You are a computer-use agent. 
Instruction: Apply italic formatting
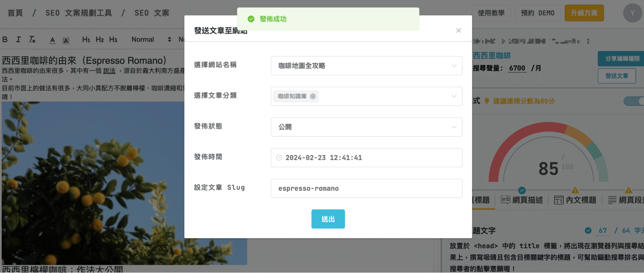(18, 40)
